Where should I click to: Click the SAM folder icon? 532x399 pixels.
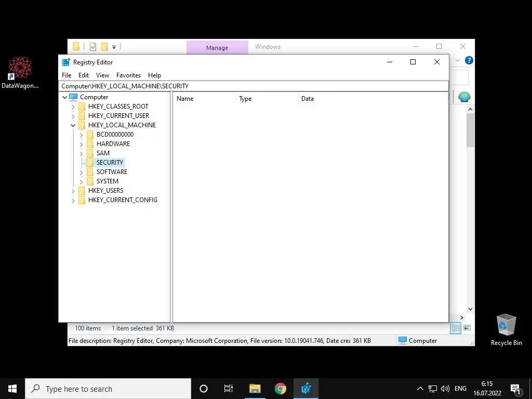click(x=90, y=153)
